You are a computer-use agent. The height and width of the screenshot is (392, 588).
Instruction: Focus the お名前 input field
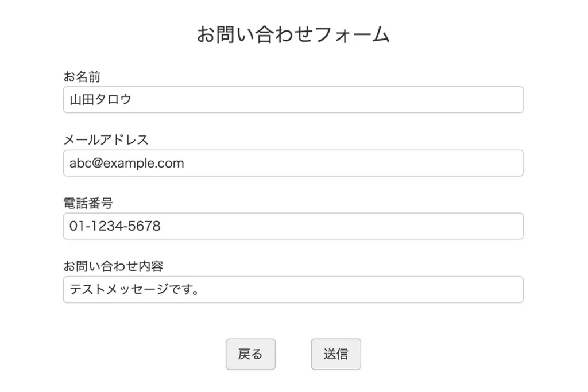[x=293, y=100]
